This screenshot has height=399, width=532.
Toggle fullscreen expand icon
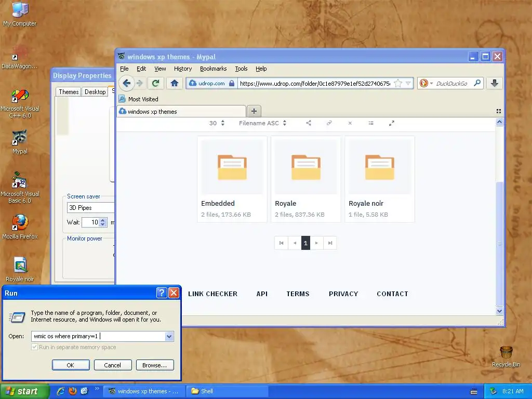392,123
